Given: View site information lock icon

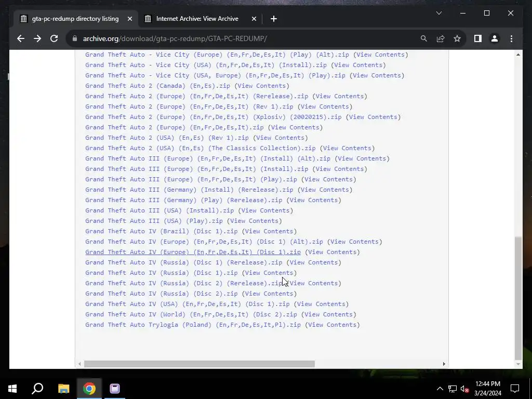Looking at the screenshot, I should pyautogui.click(x=75, y=38).
